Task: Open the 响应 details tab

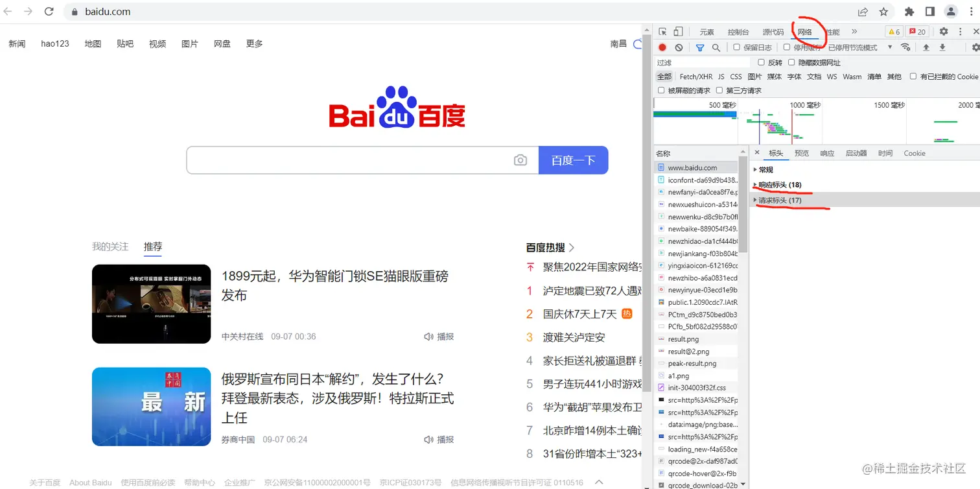Action: click(827, 153)
